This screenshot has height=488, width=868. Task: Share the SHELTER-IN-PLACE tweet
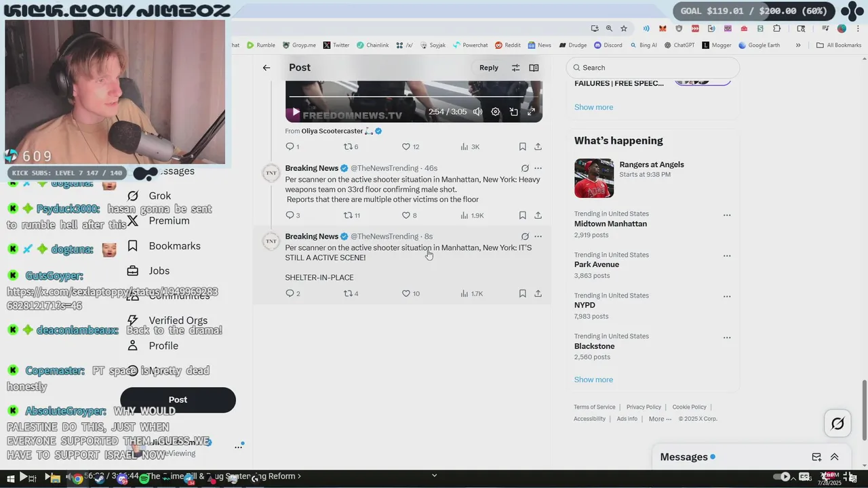tap(538, 293)
